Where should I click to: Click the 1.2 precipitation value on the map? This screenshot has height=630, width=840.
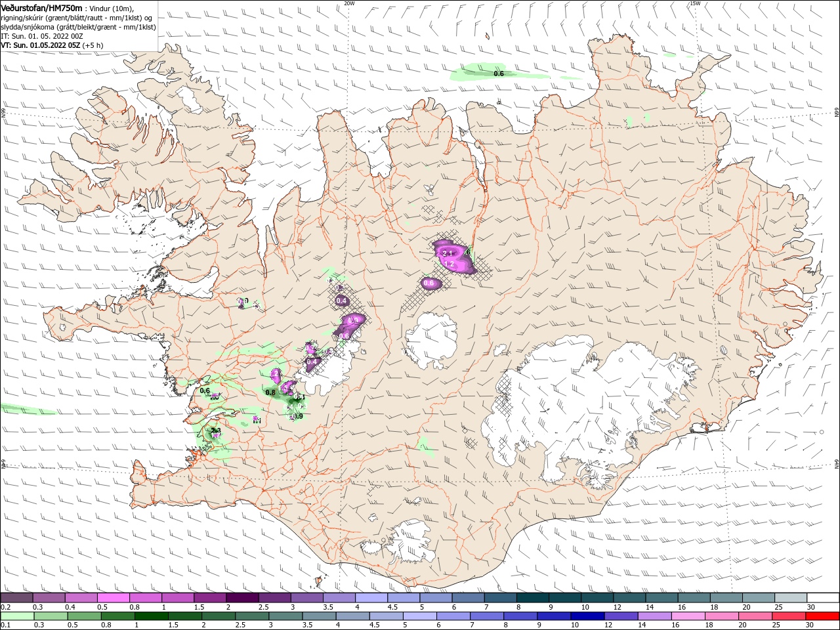coord(450,264)
